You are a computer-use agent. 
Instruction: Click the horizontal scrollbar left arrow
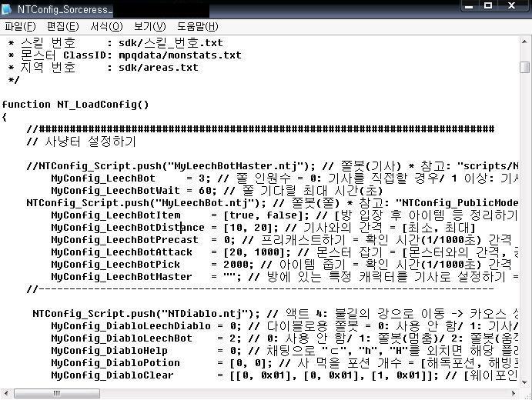click(6, 394)
